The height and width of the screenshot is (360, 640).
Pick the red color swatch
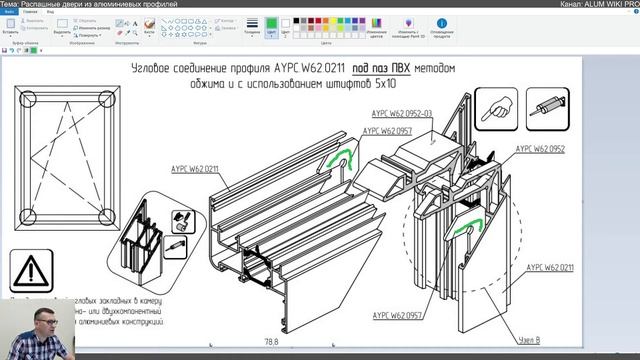tap(318, 20)
